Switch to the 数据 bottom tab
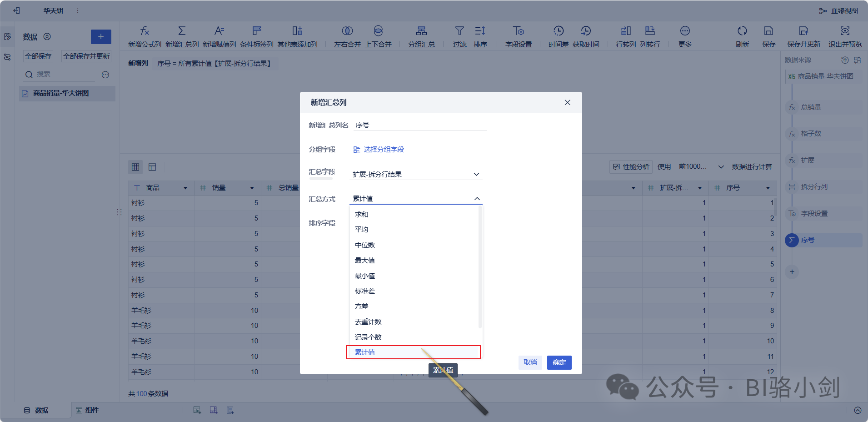 pyautogui.click(x=36, y=410)
